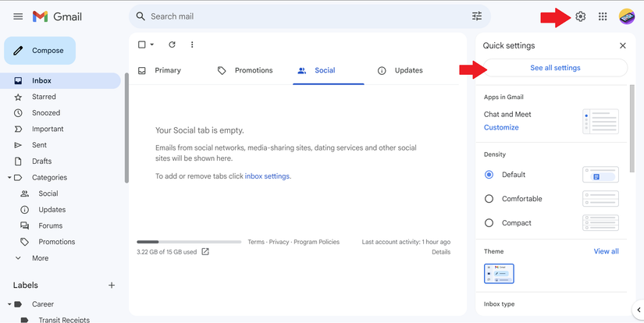Viewport: 644px width, 323px height.
Task: Refresh the inbox mail list
Action: tap(172, 44)
